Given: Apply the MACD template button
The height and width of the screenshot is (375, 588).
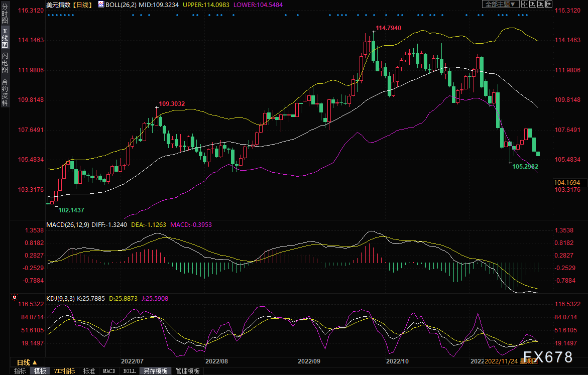Looking at the screenshot, I should 109,371.
